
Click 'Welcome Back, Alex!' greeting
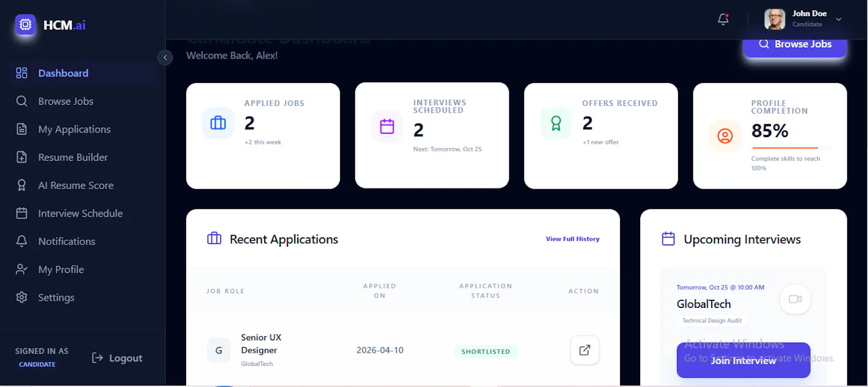[232, 55]
